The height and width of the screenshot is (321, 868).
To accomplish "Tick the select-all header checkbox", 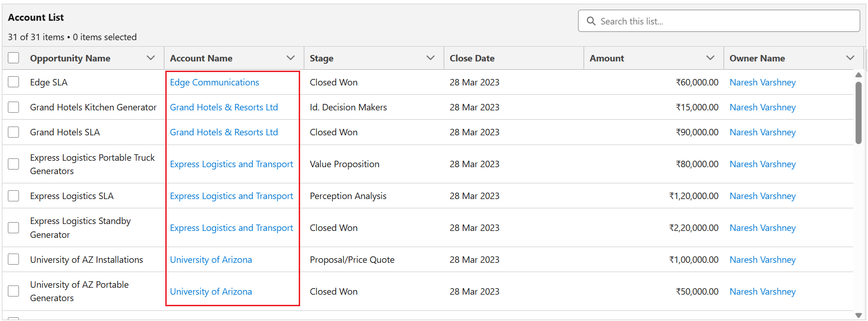I will pyautogui.click(x=14, y=58).
